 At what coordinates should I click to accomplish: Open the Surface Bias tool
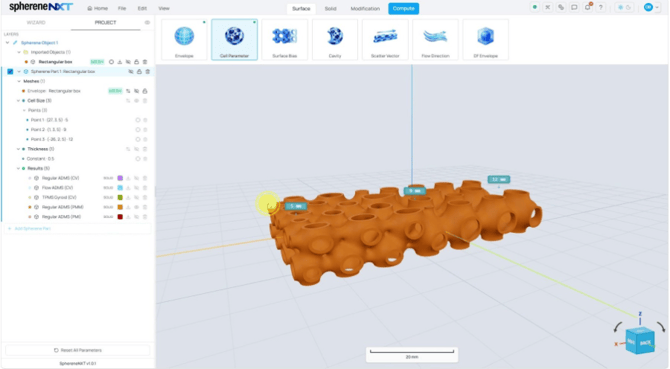285,39
